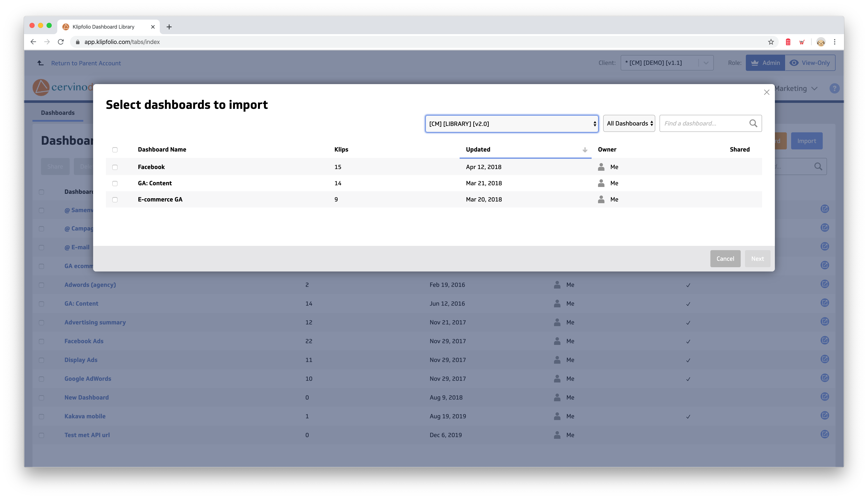
Task: Click the red extension icon in toolbar
Action: coord(788,42)
